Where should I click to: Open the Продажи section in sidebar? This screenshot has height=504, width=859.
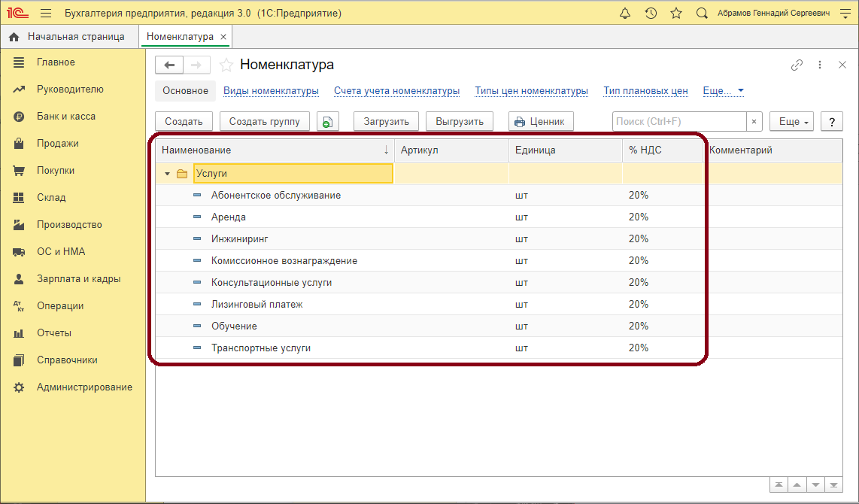pos(58,144)
